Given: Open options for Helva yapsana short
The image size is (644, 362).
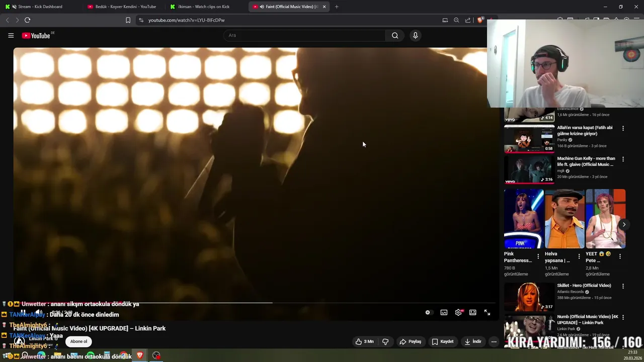Looking at the screenshot, I should pyautogui.click(x=579, y=256).
